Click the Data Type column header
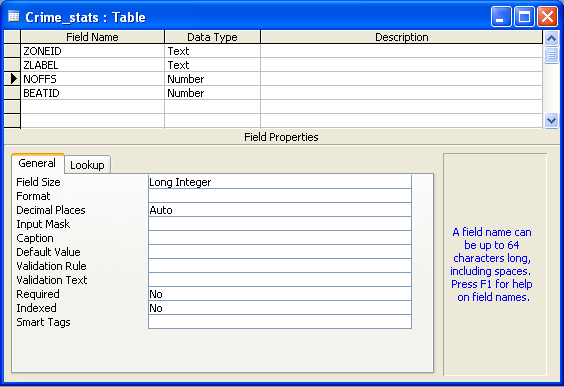 point(212,37)
